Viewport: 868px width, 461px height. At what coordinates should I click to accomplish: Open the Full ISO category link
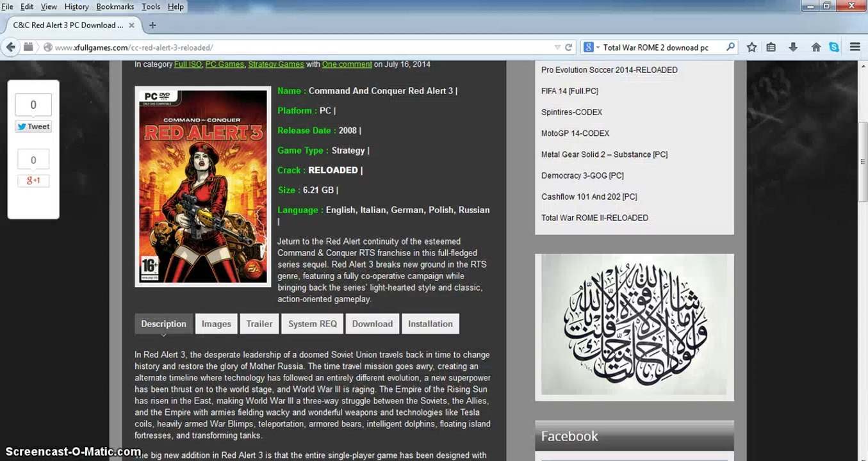(x=188, y=64)
